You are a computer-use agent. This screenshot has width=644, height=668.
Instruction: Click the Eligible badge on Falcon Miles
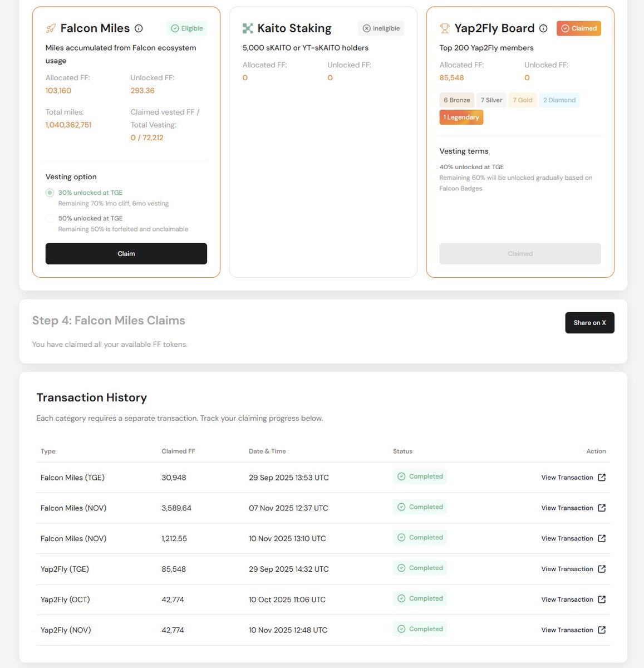tap(186, 28)
